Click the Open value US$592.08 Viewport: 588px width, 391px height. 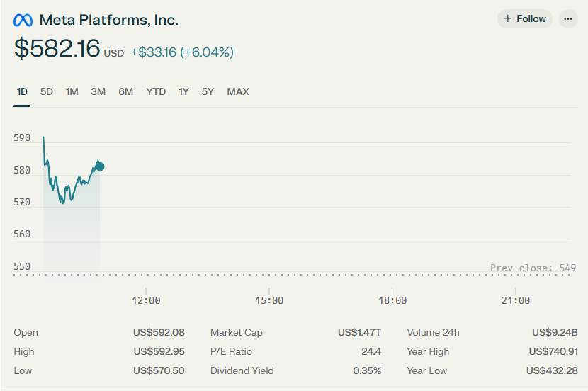click(159, 332)
